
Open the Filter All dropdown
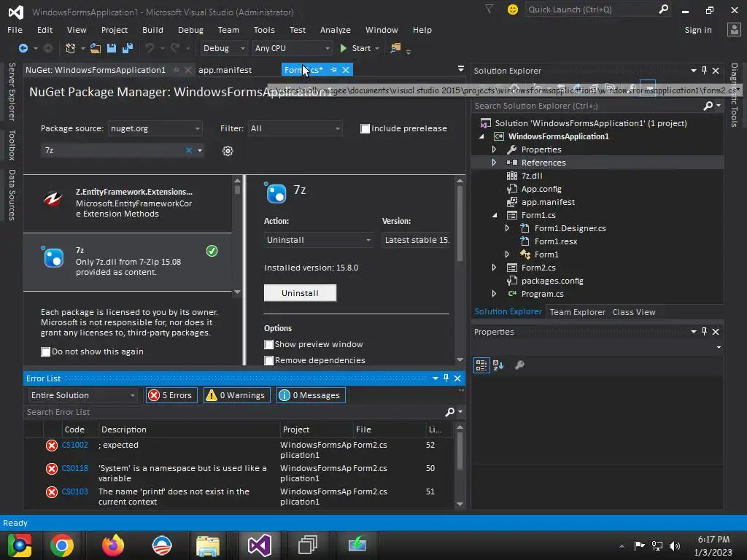point(295,128)
